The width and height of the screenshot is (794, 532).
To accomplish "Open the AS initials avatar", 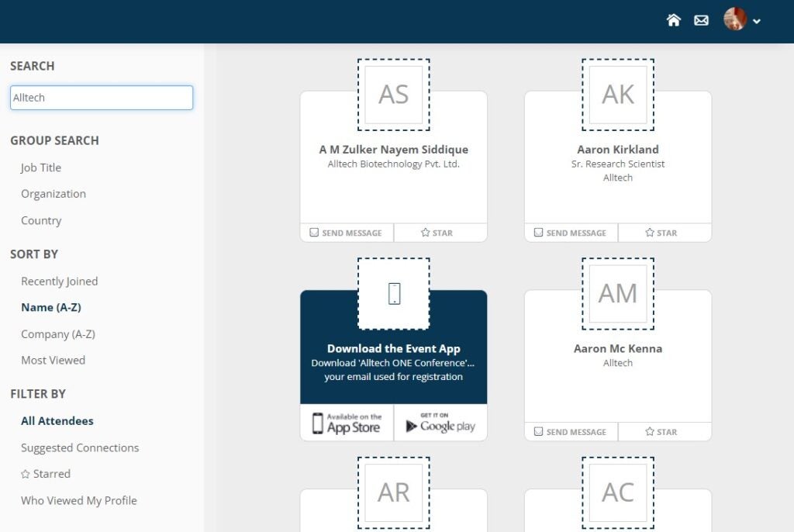I will 393,95.
